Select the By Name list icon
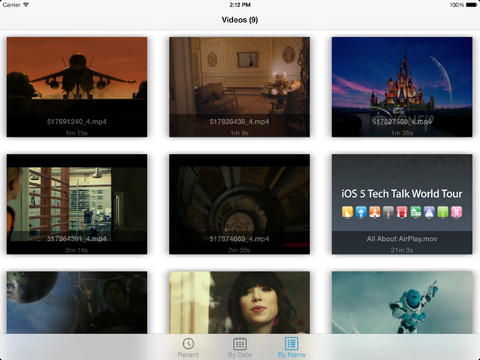The height and width of the screenshot is (360, 480). pos(291,343)
